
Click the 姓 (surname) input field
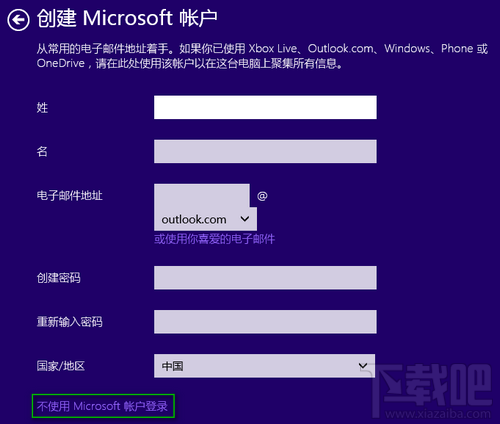pos(265,107)
